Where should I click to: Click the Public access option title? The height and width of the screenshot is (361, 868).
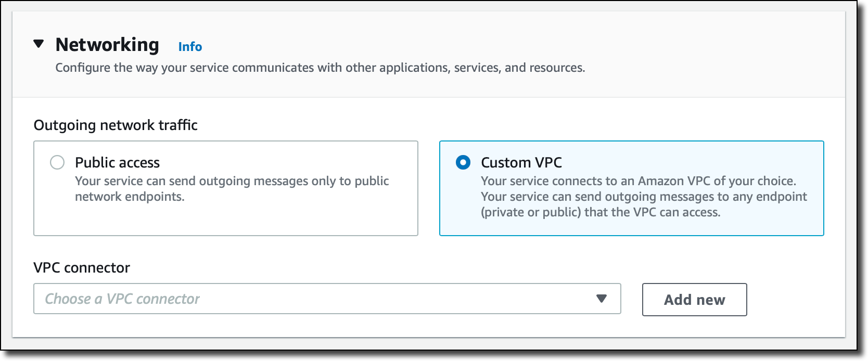(118, 163)
